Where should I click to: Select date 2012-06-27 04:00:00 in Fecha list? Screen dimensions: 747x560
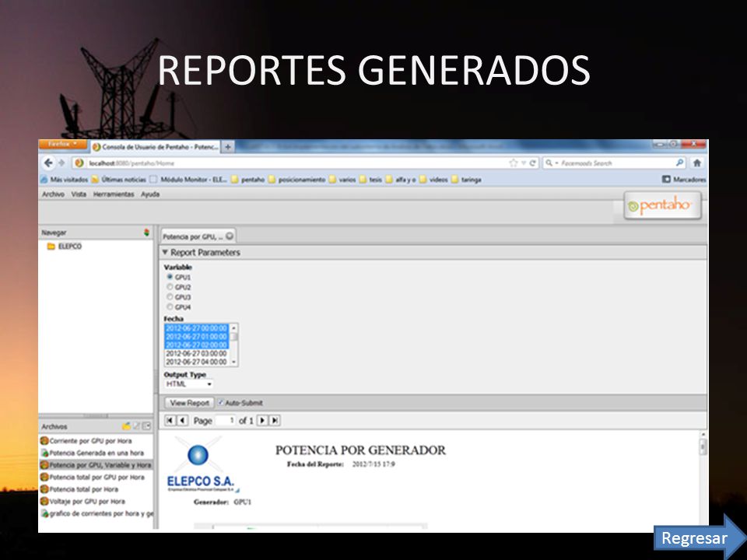pyautogui.click(x=196, y=362)
